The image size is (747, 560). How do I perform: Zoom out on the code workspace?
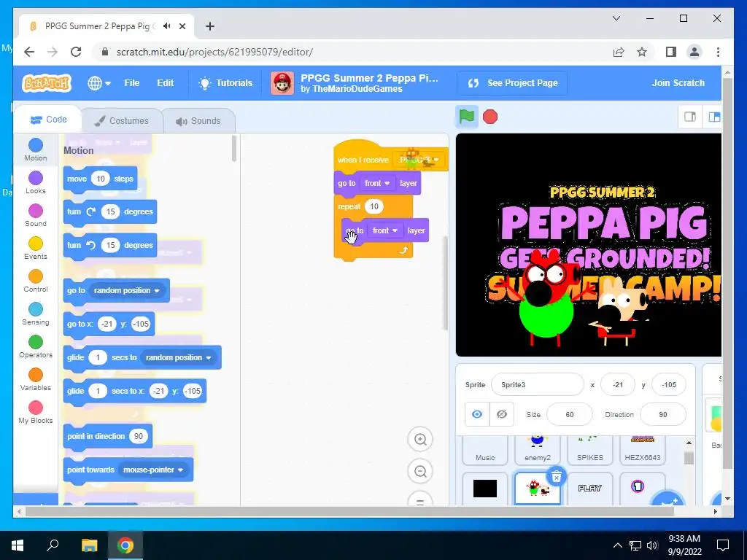pyautogui.click(x=420, y=472)
